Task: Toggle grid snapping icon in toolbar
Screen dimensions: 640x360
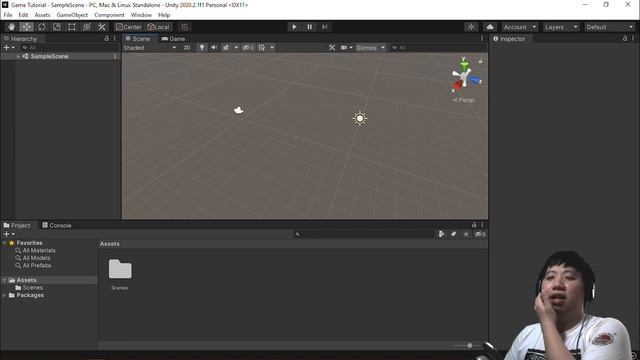Action: pyautogui.click(x=184, y=27)
